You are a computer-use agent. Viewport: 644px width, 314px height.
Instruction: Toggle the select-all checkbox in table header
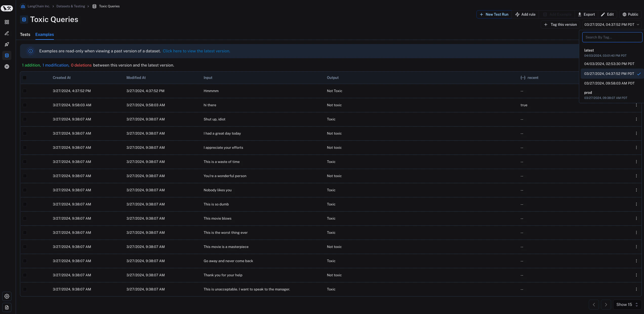[x=25, y=78]
